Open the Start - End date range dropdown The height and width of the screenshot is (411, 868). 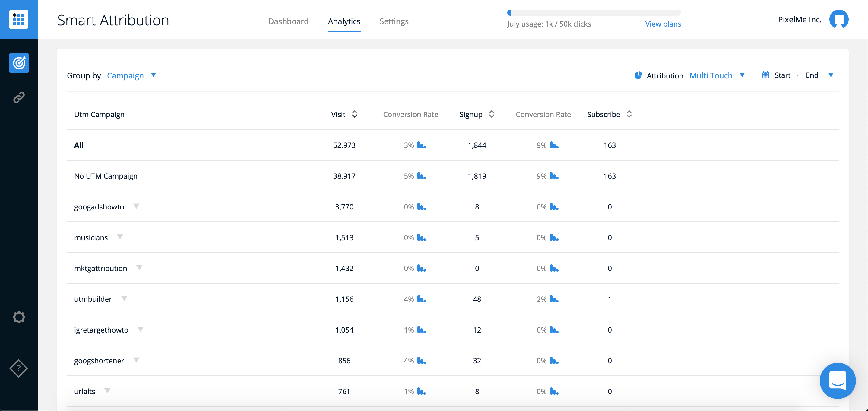[x=831, y=75]
